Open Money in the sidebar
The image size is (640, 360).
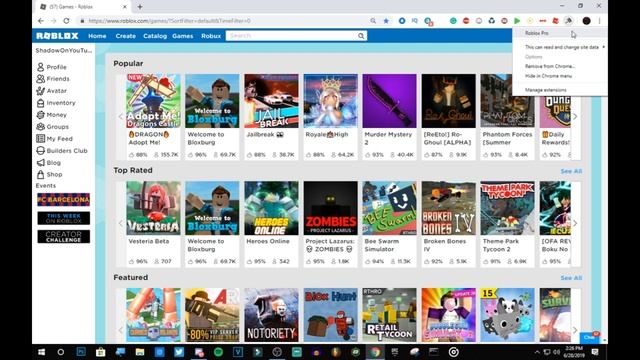tap(51, 115)
